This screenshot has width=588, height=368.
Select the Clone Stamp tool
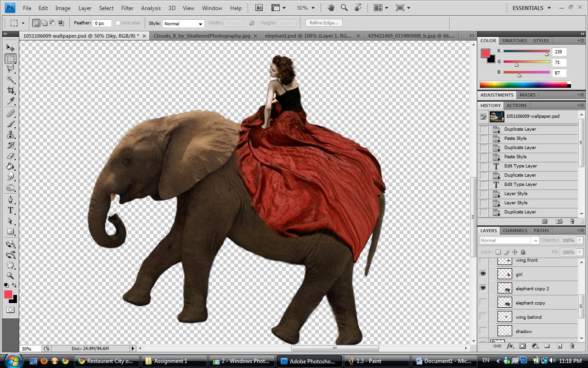click(11, 135)
